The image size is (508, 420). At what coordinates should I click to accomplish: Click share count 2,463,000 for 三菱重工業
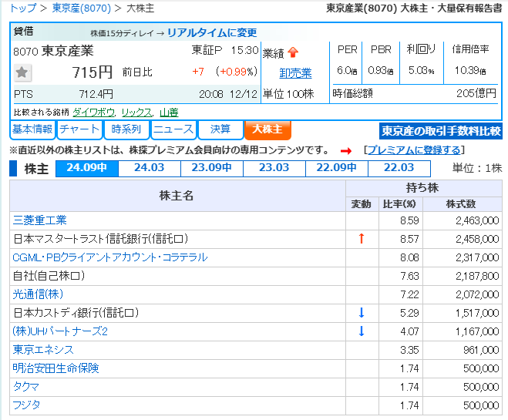[477, 220]
